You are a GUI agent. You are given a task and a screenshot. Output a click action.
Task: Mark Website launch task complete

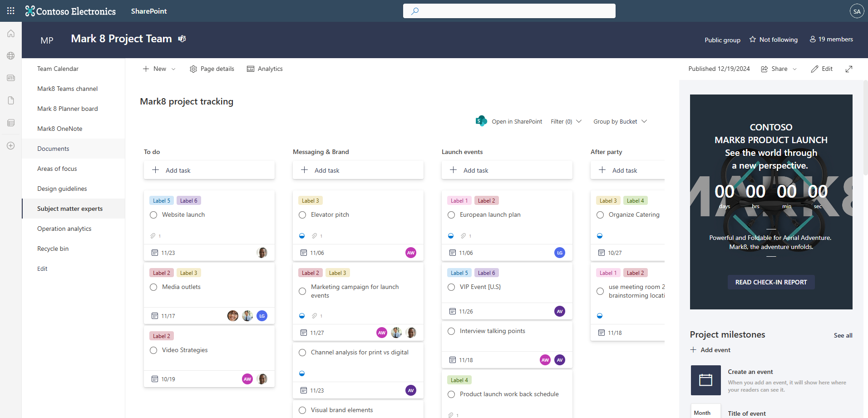click(153, 215)
